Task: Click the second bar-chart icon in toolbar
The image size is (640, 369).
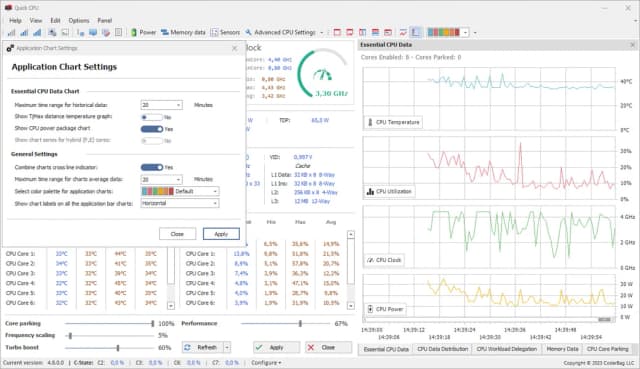Action: (x=24, y=32)
